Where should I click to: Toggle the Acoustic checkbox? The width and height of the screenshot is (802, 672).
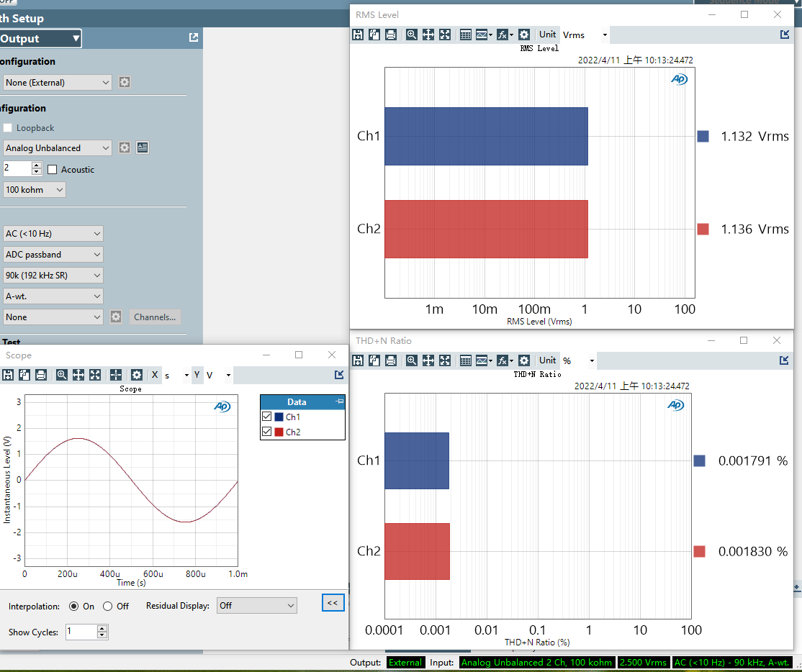53,170
